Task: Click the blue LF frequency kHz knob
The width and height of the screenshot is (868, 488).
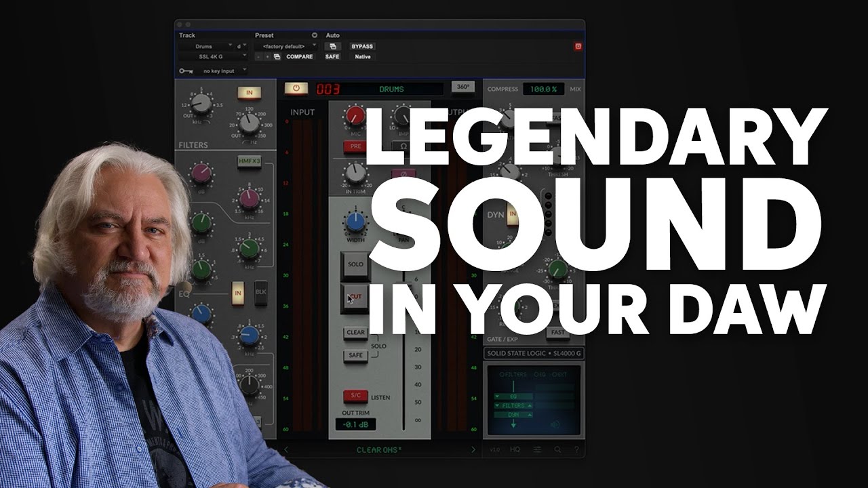Action: click(x=250, y=335)
